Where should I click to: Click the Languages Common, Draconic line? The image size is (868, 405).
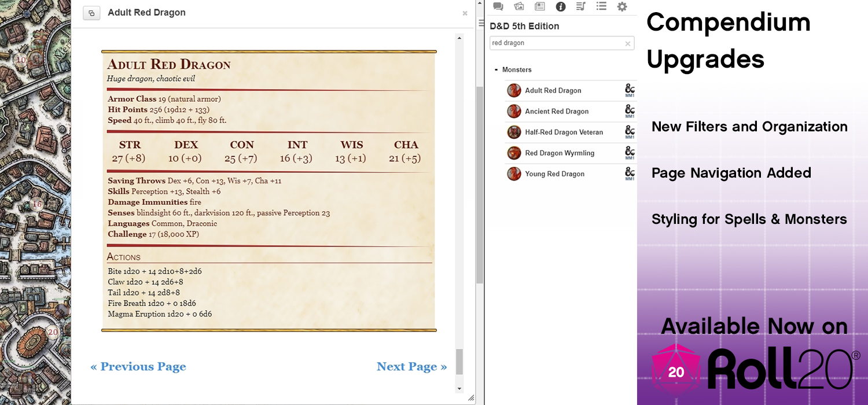(x=163, y=223)
